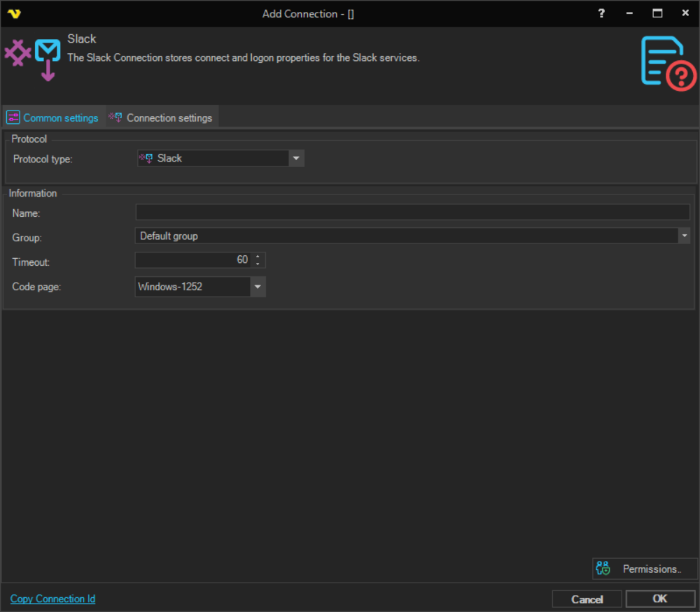Minimize the Add Connection window
This screenshot has width=700, height=612.
[x=629, y=13]
